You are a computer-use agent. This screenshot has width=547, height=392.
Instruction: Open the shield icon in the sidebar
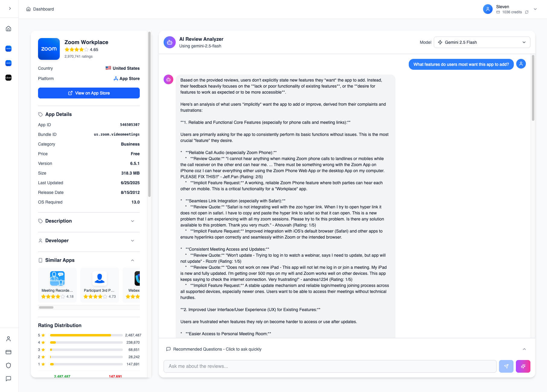(8, 365)
